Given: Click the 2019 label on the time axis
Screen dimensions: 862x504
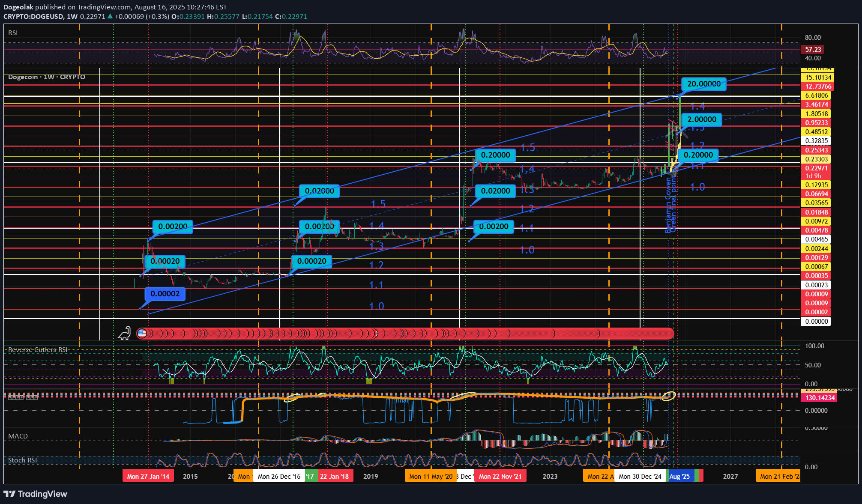Looking at the screenshot, I should (371, 476).
